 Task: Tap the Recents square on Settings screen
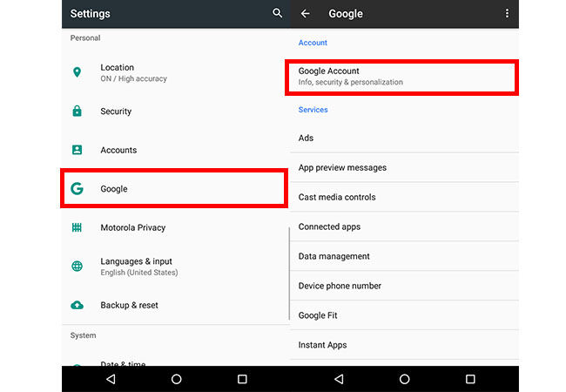pos(242,379)
